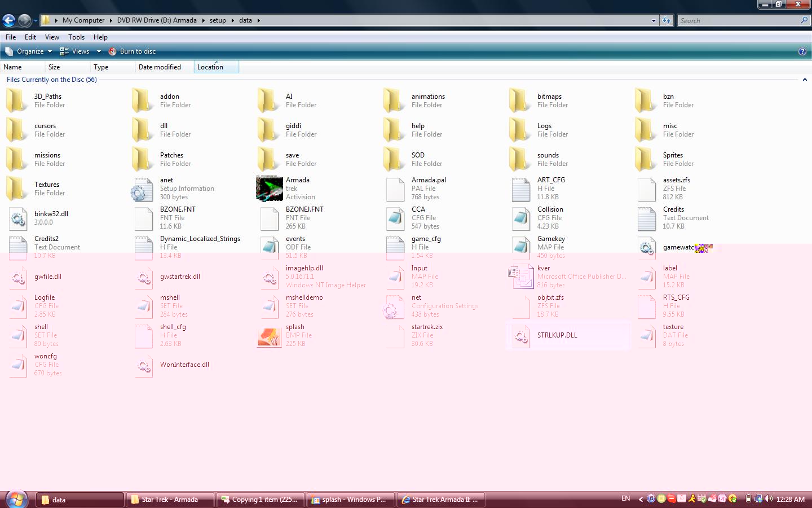Open the Edit menu
Image resolution: width=812 pixels, height=508 pixels.
point(30,37)
